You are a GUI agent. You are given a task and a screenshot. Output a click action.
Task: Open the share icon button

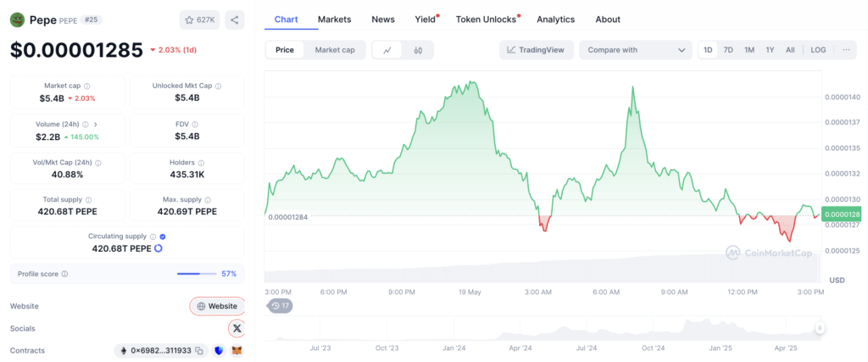(235, 20)
